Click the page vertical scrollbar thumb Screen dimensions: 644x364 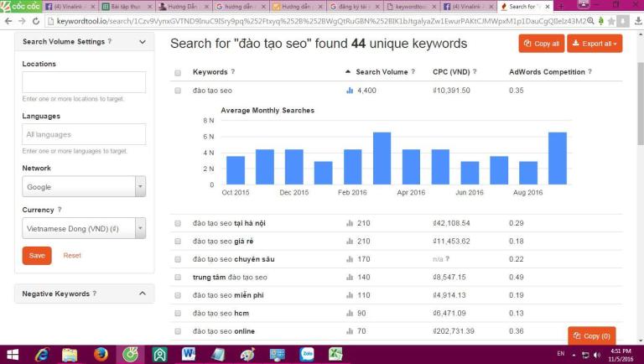pyautogui.click(x=641, y=103)
